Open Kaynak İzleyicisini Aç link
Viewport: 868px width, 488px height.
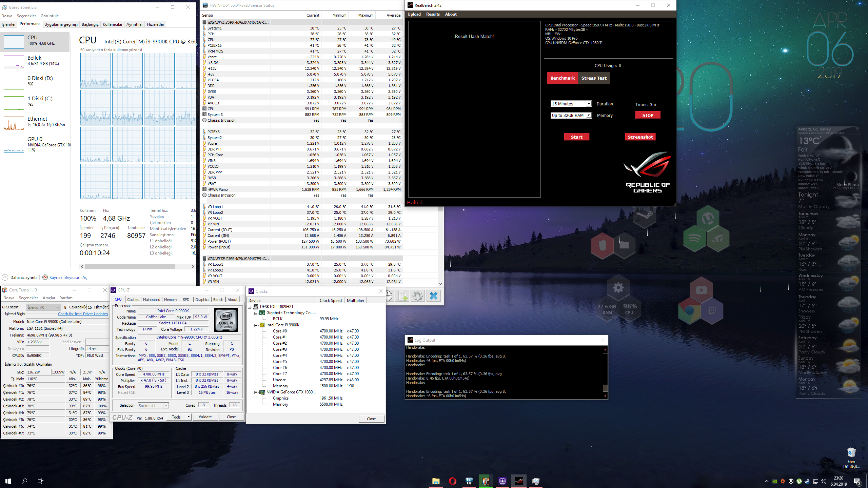[68, 278]
